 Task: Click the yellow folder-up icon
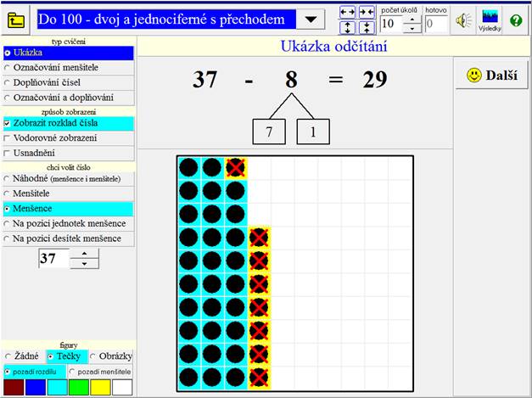pyautogui.click(x=15, y=20)
